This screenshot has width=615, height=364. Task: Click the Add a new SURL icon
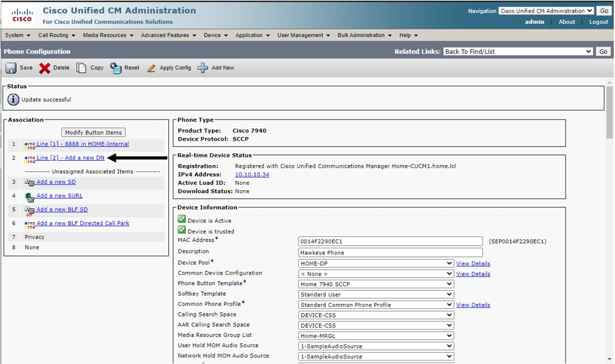(x=29, y=196)
